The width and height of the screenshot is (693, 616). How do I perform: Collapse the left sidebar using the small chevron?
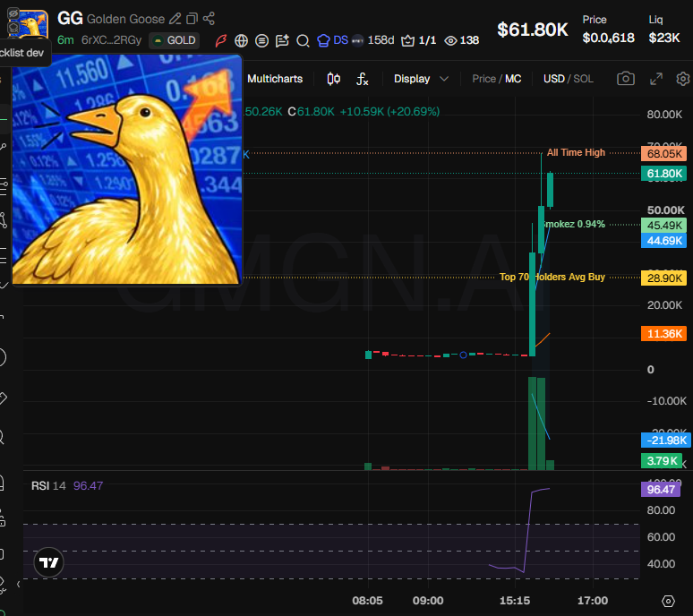pos(18,585)
